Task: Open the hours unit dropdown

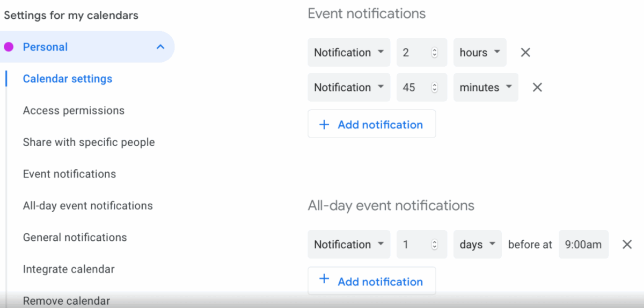Action: click(x=480, y=53)
